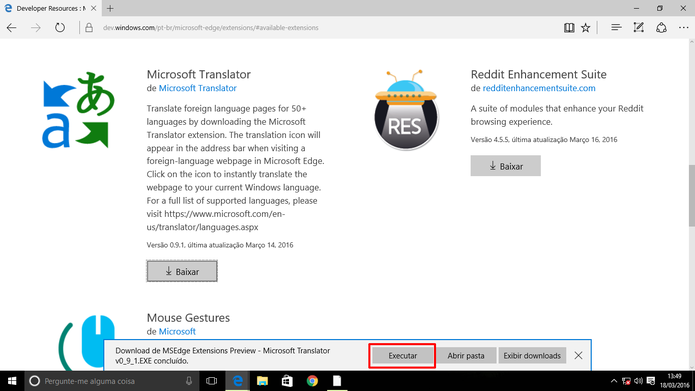Open the redditenhancementsuite.com link
The width and height of the screenshot is (695, 391).
coord(539,88)
